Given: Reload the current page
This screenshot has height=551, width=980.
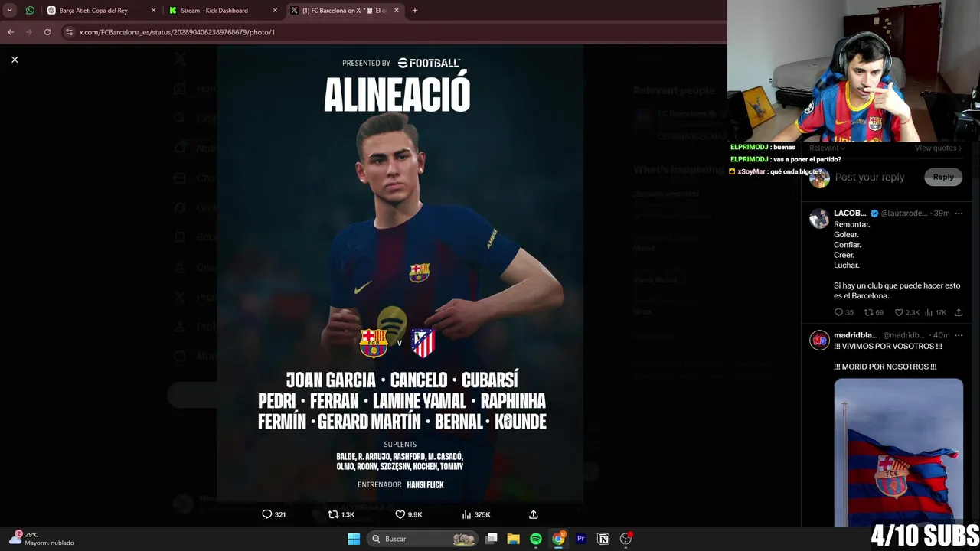Looking at the screenshot, I should click(x=47, y=32).
